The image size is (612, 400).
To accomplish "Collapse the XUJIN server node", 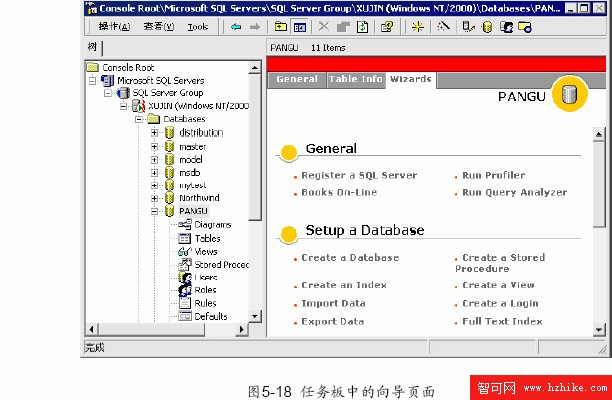I will [123, 106].
